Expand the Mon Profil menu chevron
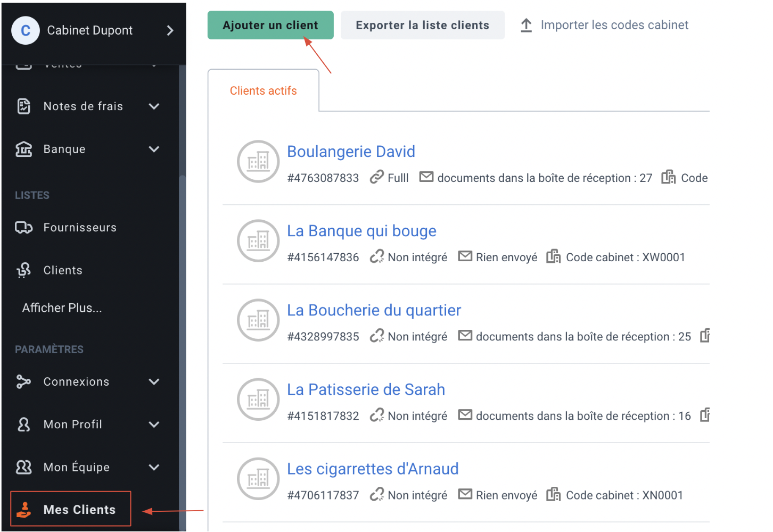Image resolution: width=773 pixels, height=532 pixels. (x=154, y=425)
